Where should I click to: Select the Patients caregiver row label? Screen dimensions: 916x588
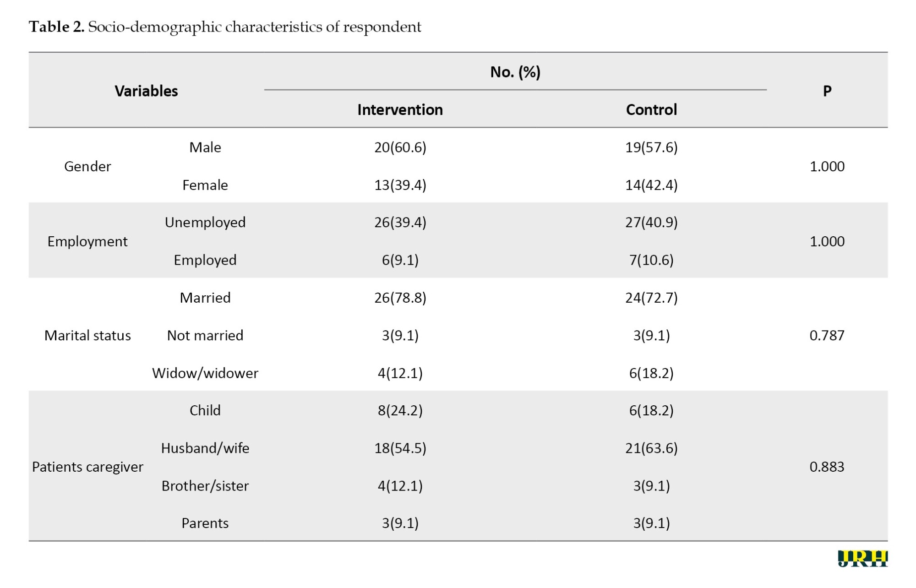[87, 467]
